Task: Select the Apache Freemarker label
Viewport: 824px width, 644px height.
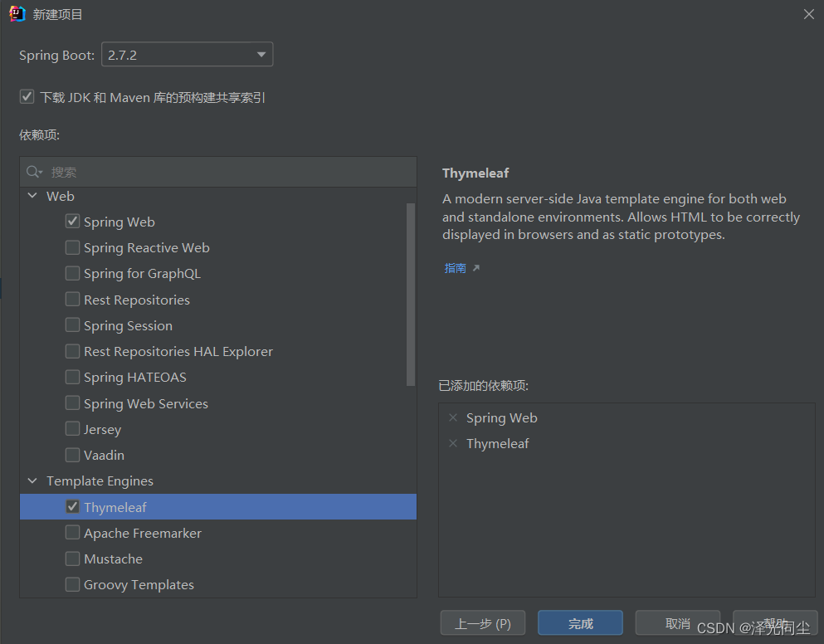Action: point(143,533)
